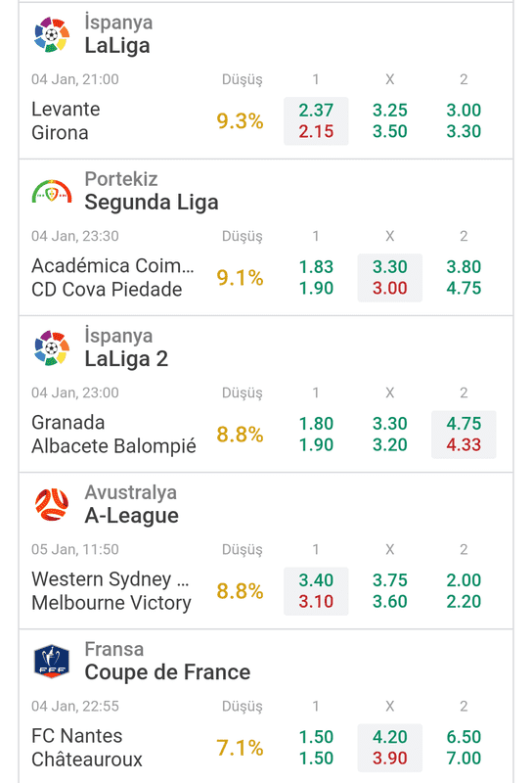The image size is (532, 783).
Task: Open the FC Nantes vs Châteauroux match
Action: [87, 748]
